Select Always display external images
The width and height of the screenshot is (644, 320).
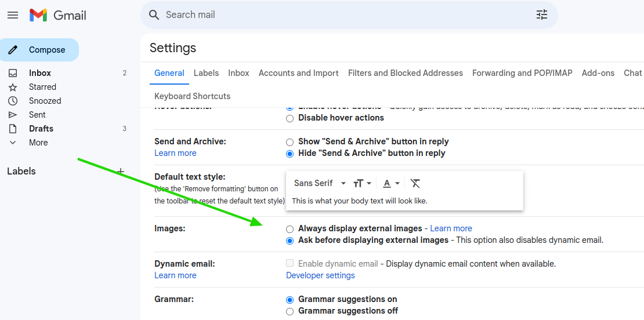290,229
